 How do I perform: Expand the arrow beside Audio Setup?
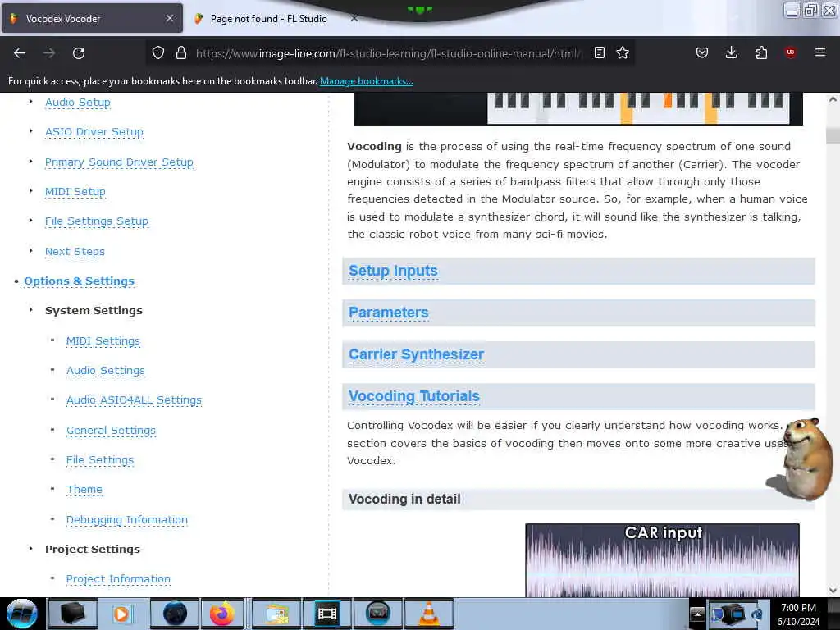(30, 101)
